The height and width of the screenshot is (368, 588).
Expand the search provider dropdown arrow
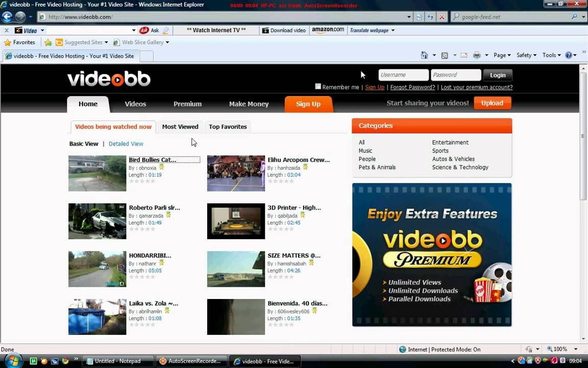pos(583,17)
